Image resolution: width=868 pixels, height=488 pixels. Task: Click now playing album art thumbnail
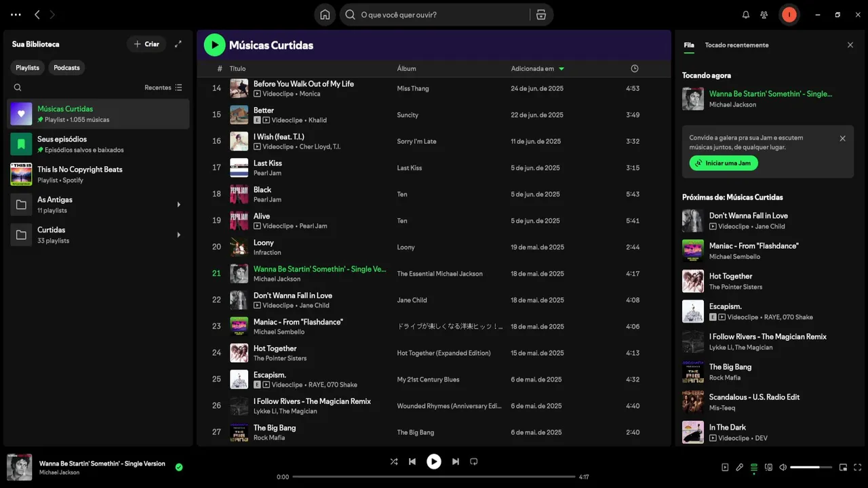[19, 467]
